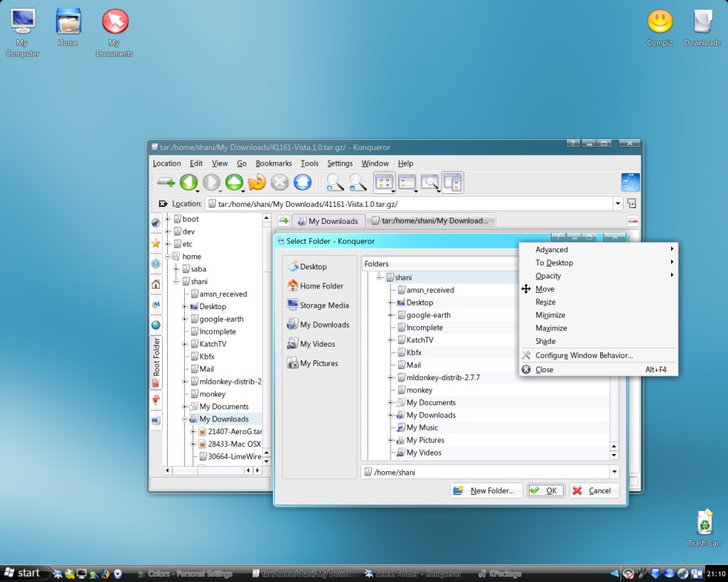This screenshot has height=582, width=728.
Task: Choose To Desktop from the window menu
Action: point(598,263)
